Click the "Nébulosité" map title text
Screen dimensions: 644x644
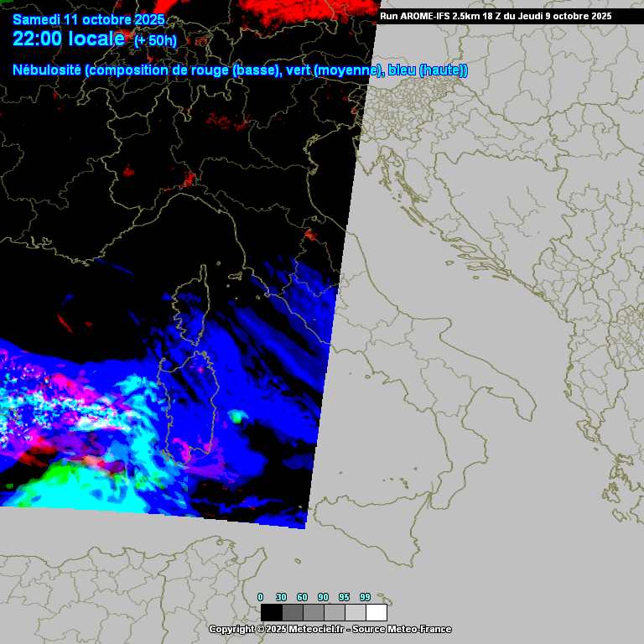click(x=47, y=70)
